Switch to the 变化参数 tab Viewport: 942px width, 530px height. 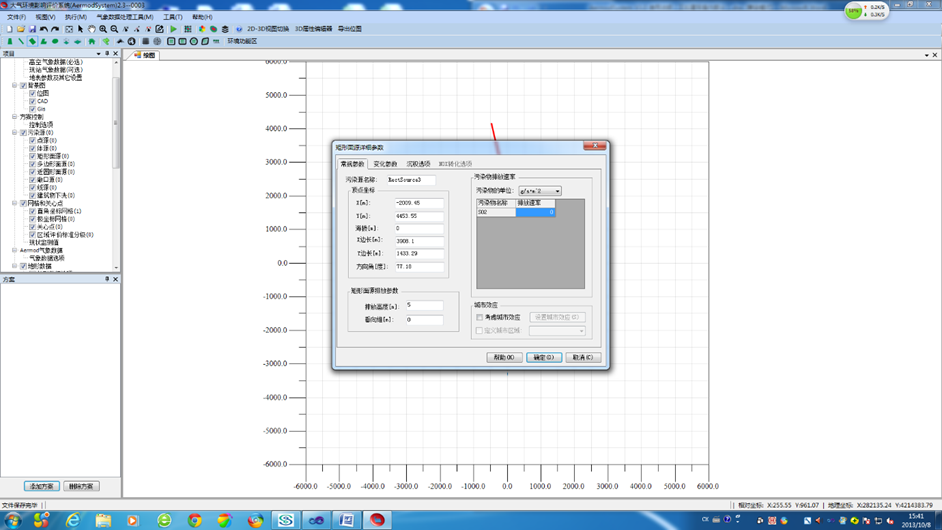[385, 164]
